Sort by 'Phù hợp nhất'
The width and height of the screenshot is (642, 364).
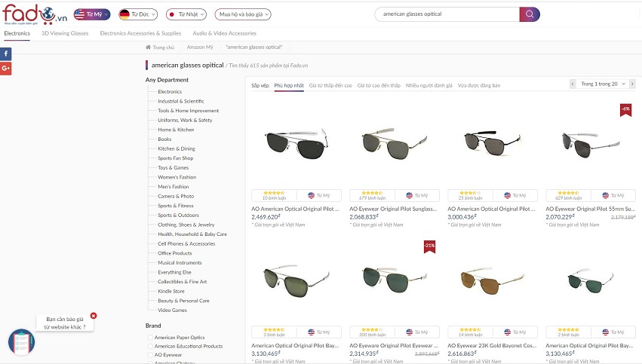coord(289,85)
